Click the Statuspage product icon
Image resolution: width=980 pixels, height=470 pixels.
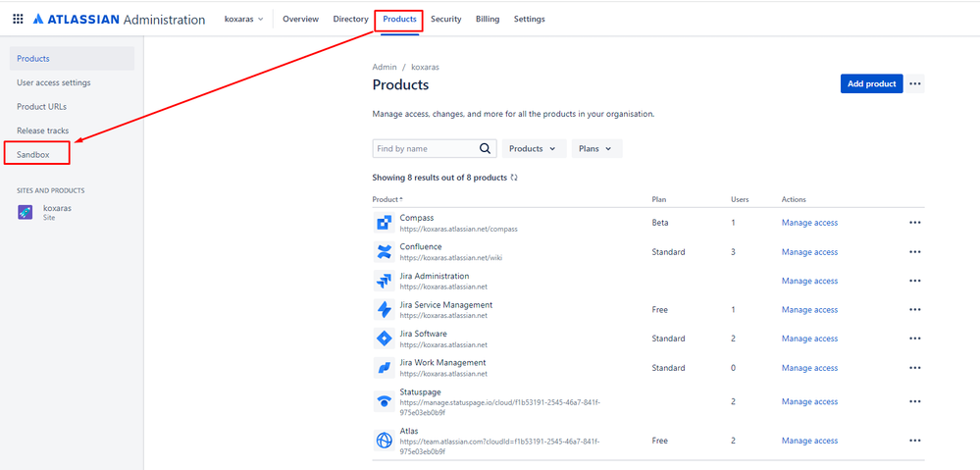tap(384, 401)
